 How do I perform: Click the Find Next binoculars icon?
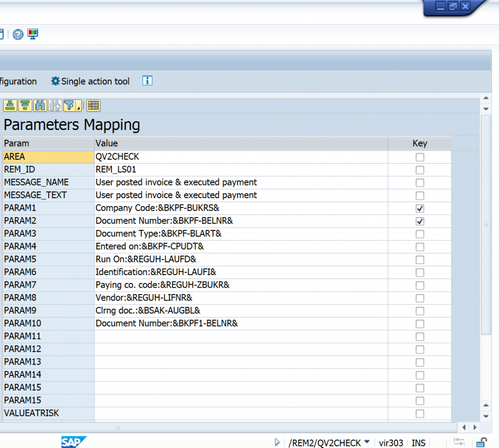click(55, 105)
